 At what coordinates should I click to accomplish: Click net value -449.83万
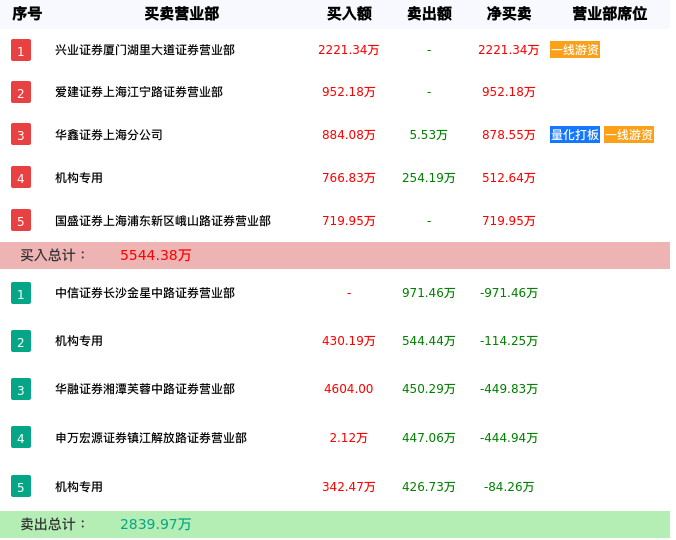(509, 389)
